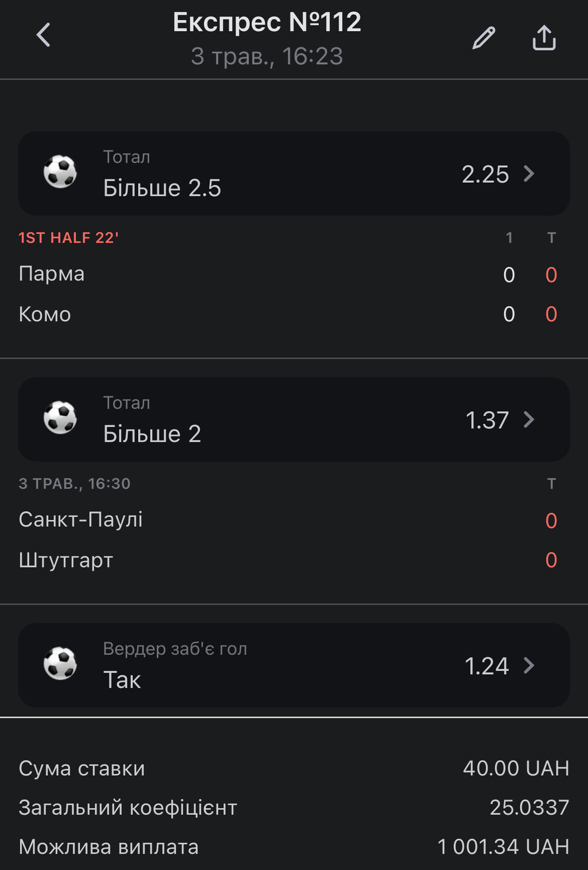Expand chevron next to odds 1.37

coord(529,419)
